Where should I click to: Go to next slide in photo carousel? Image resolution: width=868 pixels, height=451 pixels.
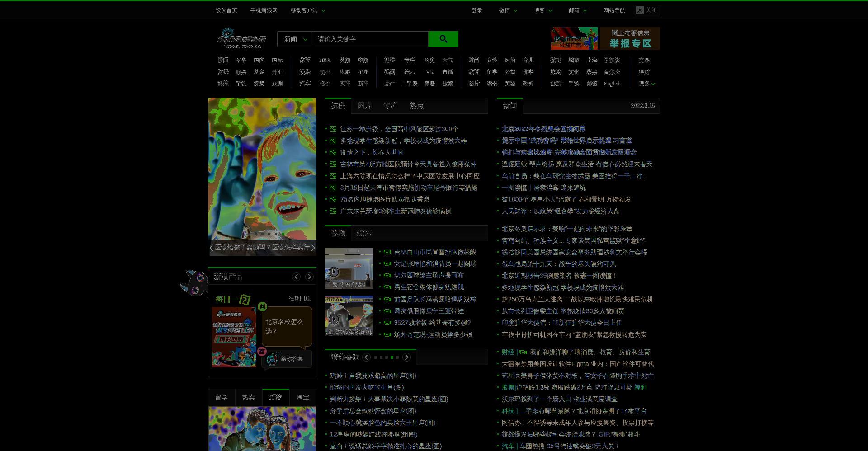pos(313,248)
